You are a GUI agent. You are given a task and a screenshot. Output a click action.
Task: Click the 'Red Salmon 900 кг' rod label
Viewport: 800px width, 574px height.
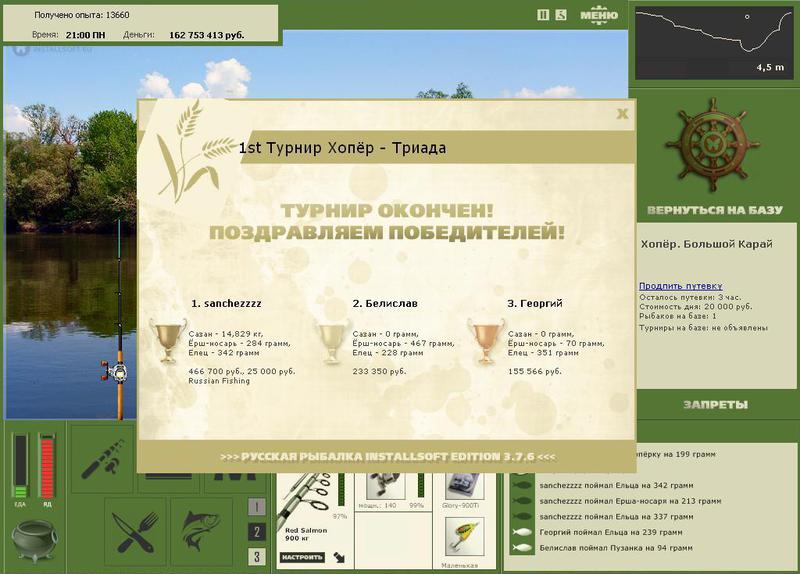point(306,534)
